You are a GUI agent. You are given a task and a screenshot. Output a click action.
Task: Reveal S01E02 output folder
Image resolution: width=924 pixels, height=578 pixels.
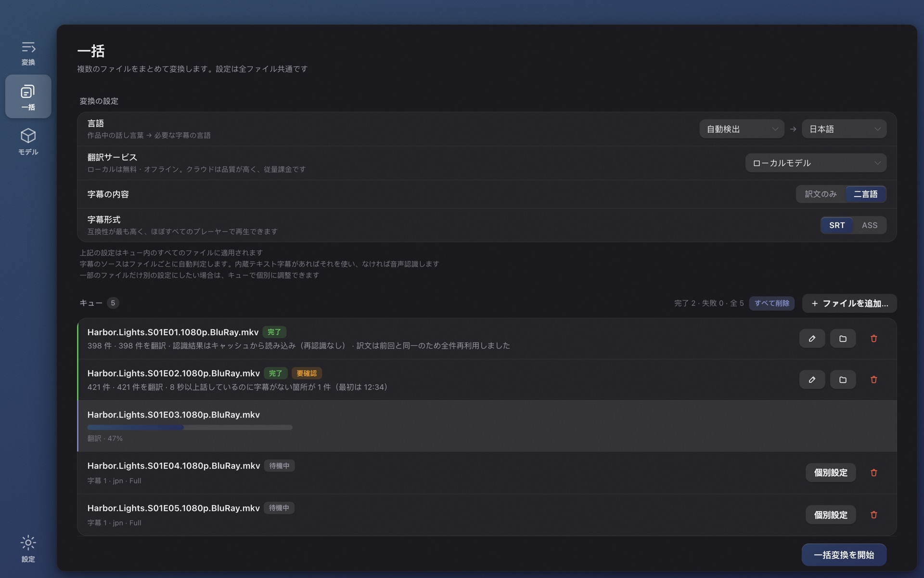coord(843,380)
